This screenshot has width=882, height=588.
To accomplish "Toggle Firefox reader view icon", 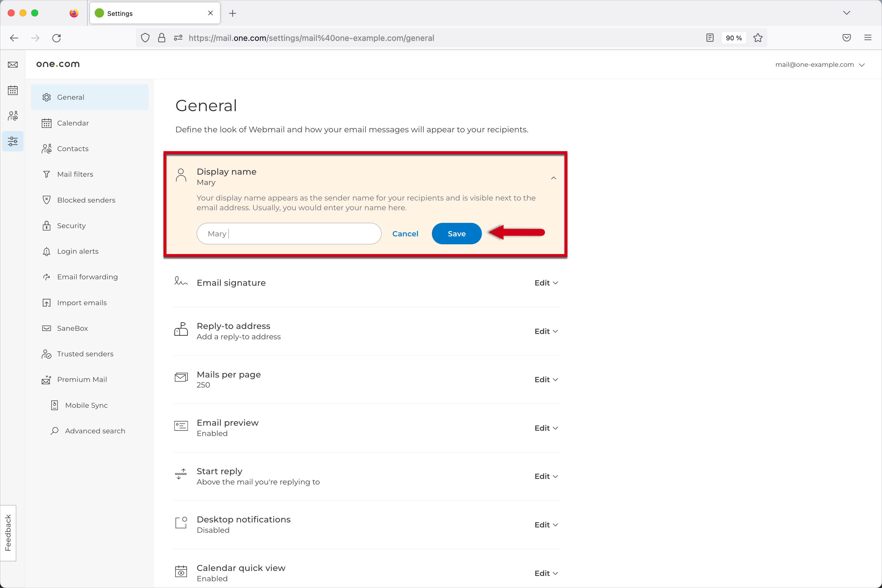I will coord(709,38).
